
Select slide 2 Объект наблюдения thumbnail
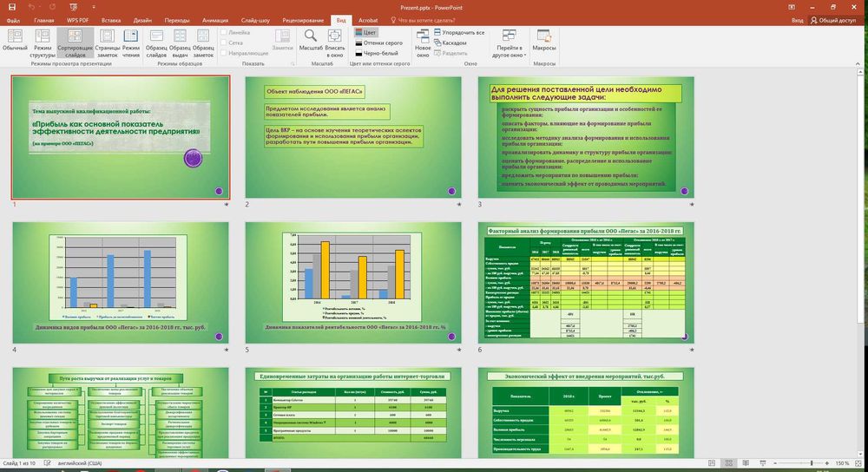click(x=353, y=137)
